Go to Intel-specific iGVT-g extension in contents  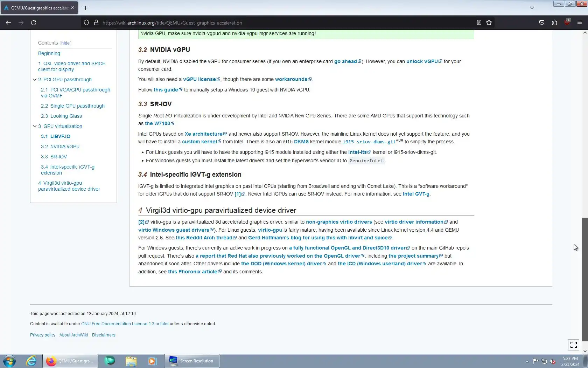pos(68,170)
